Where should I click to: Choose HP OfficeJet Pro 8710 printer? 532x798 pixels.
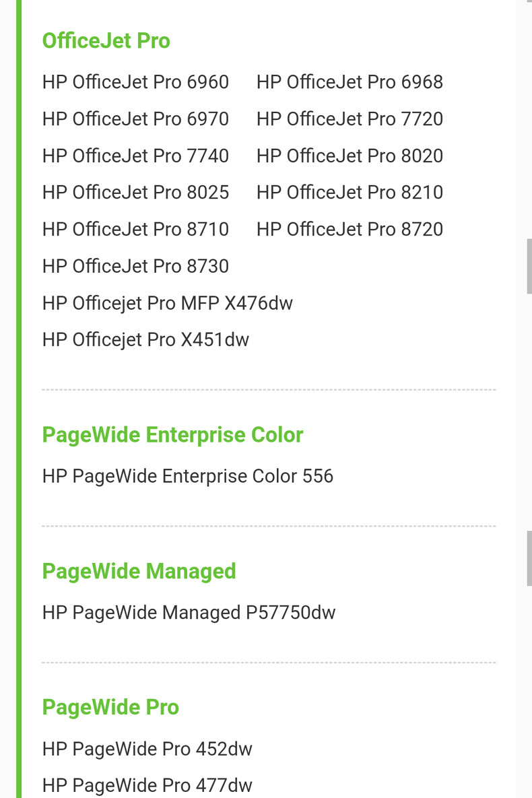(135, 230)
